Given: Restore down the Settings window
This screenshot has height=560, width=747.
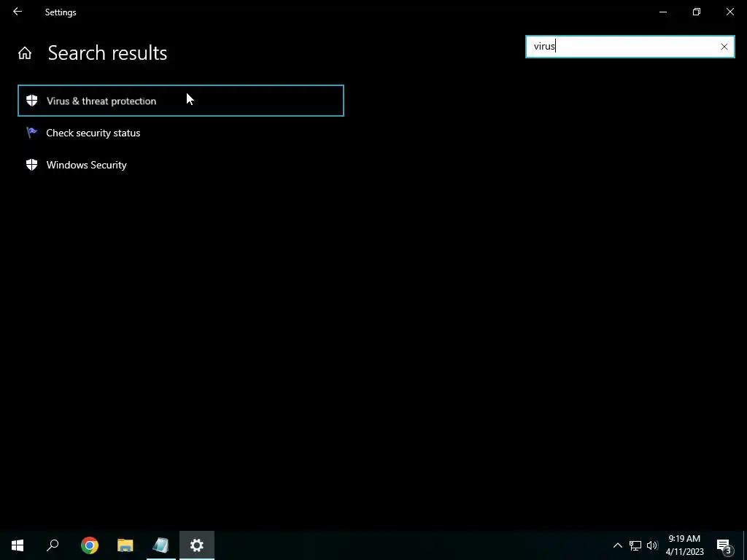Looking at the screenshot, I should click(x=697, y=12).
